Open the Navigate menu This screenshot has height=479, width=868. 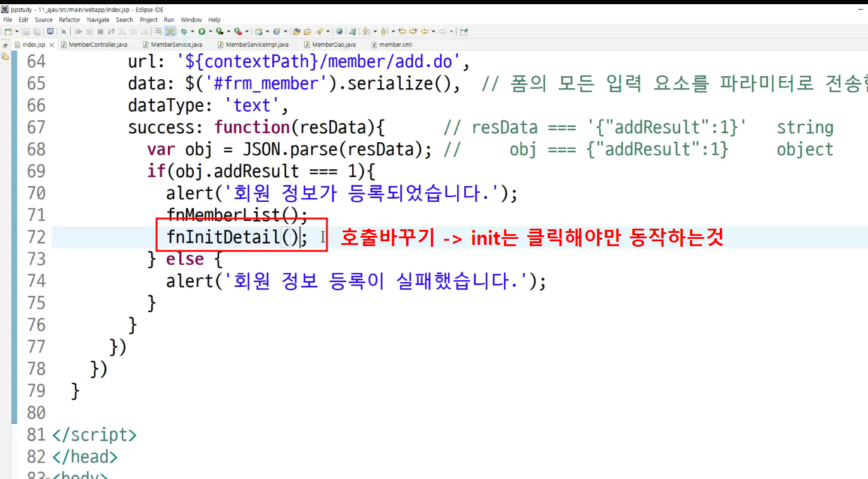coord(98,20)
